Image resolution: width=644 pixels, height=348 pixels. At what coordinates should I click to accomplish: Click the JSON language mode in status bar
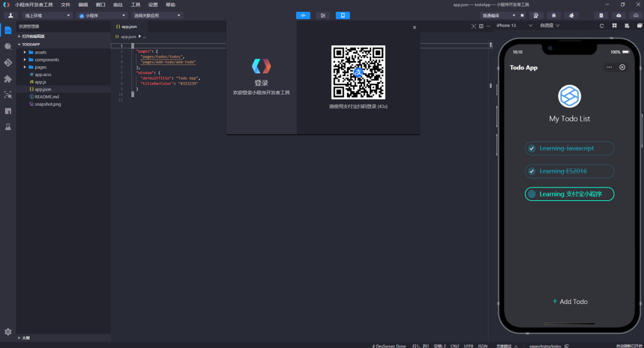(x=483, y=346)
